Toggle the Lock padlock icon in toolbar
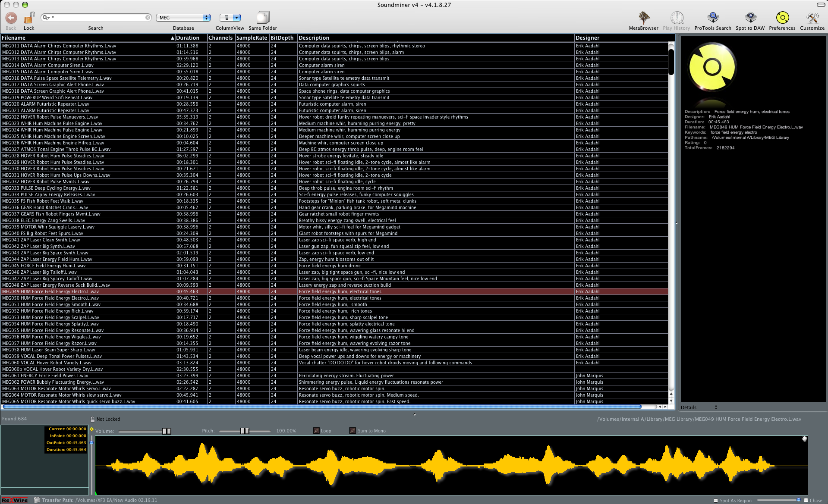Viewport: 828px width, 504px height. coord(29,18)
